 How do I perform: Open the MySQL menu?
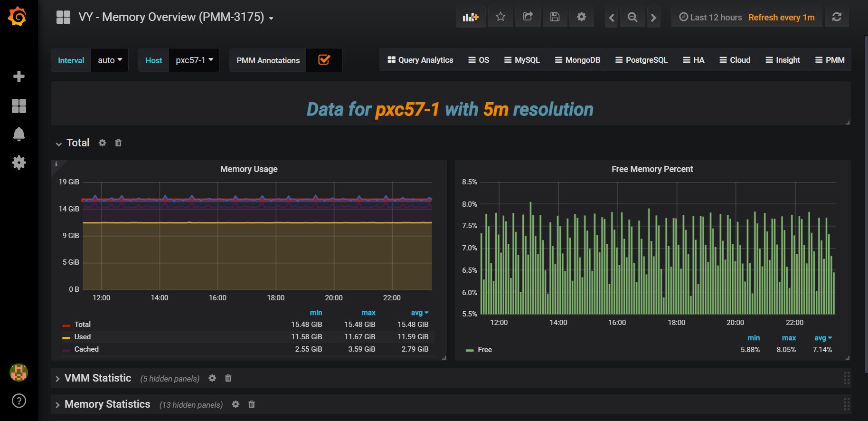(522, 60)
